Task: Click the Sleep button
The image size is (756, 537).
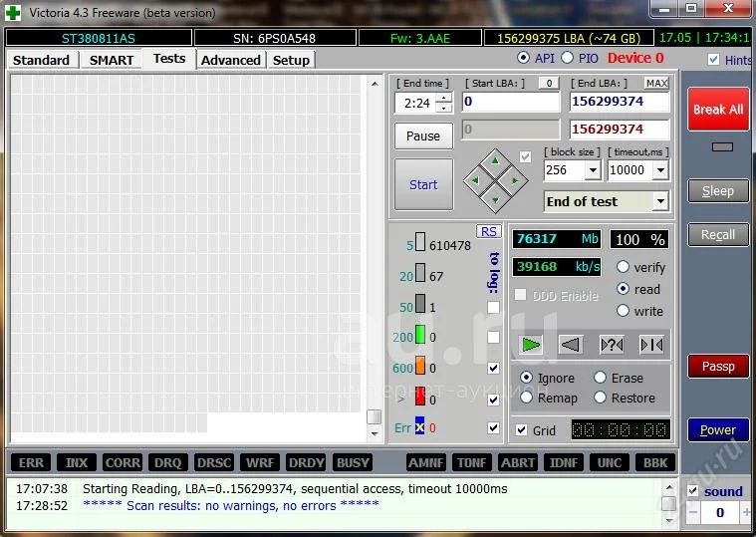Action: (718, 191)
